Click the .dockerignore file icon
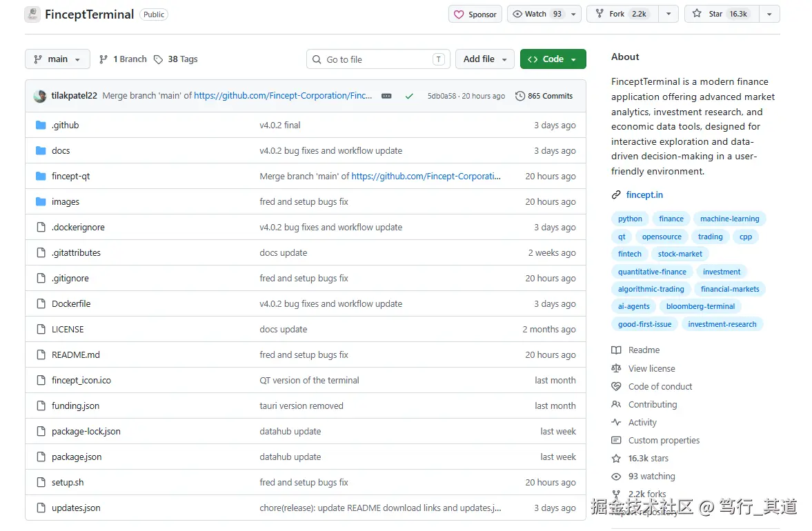Viewport: 812px width, 531px height. (41, 227)
